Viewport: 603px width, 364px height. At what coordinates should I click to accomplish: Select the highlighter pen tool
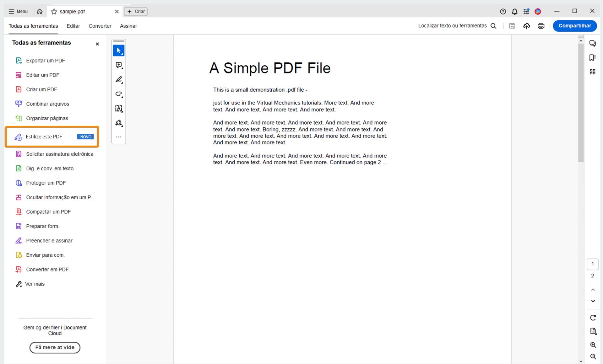click(x=119, y=79)
